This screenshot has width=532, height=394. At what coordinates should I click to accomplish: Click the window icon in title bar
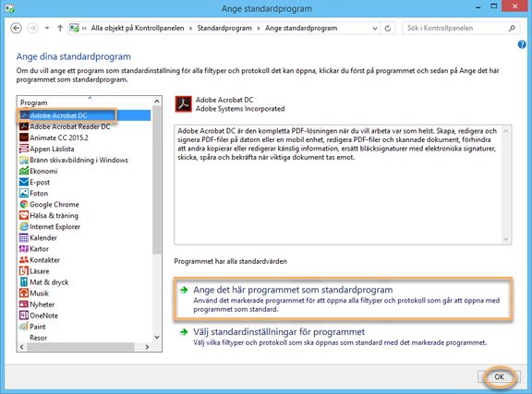10,8
